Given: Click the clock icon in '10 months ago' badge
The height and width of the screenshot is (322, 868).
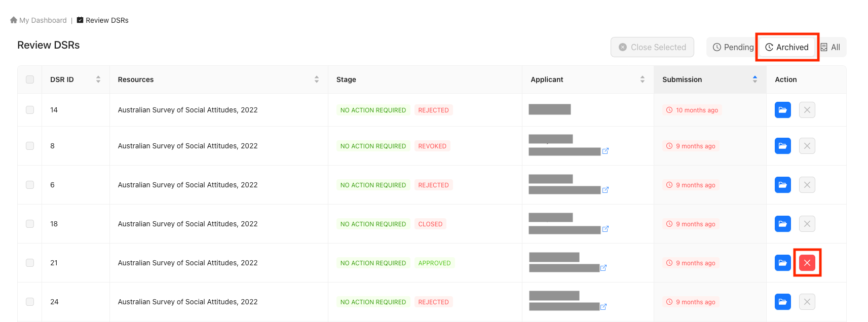Looking at the screenshot, I should click(x=669, y=110).
